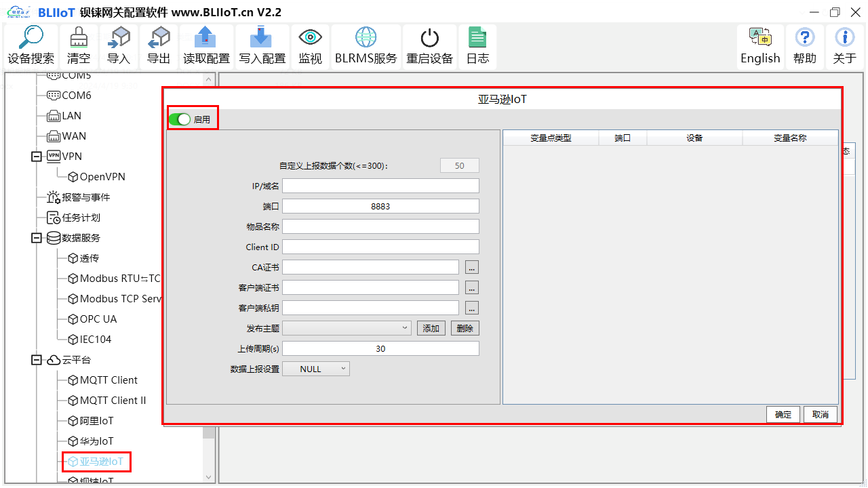Select the OpenVPN tree item
Viewport: 868px width, 488px height.
[x=96, y=177]
